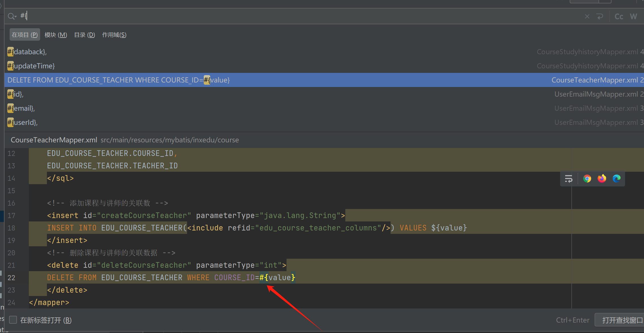Check the 在新标签打开 (B) checkbox
Viewport: 644px width, 333px height.
(13, 320)
